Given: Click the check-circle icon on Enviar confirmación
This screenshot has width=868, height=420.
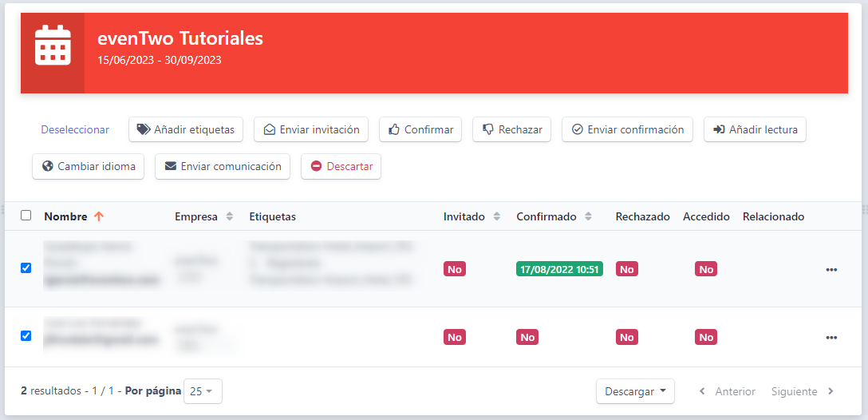Looking at the screenshot, I should click(x=578, y=129).
